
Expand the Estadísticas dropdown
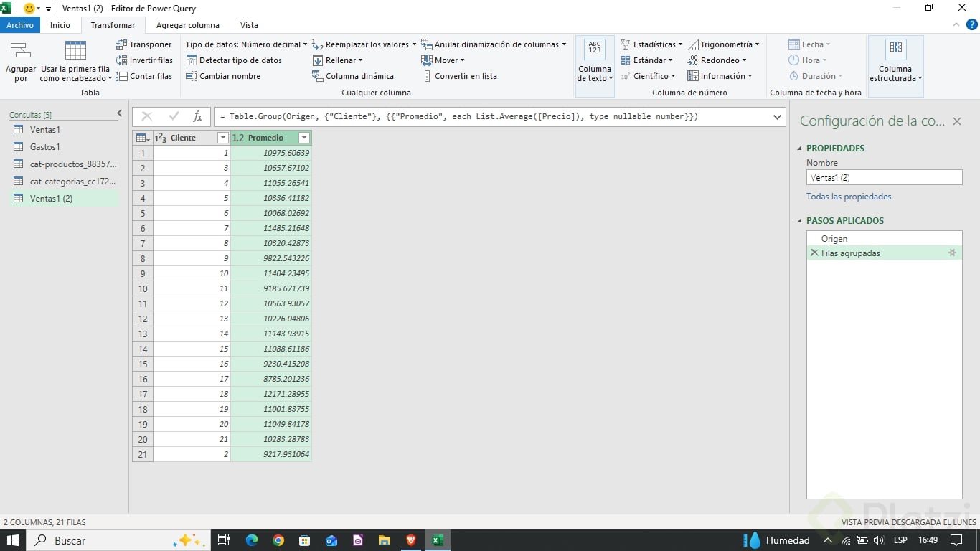pos(651,44)
